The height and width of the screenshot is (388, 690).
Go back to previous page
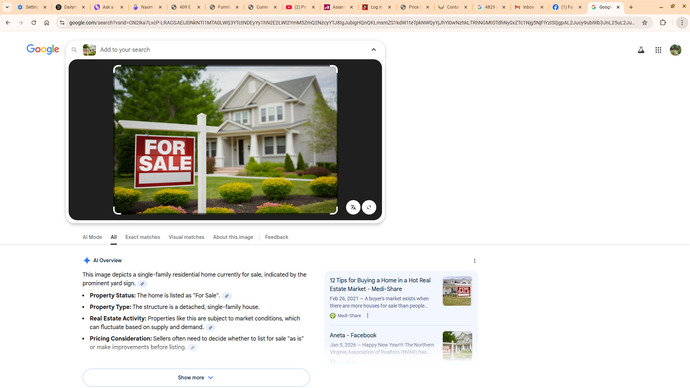tap(8, 22)
